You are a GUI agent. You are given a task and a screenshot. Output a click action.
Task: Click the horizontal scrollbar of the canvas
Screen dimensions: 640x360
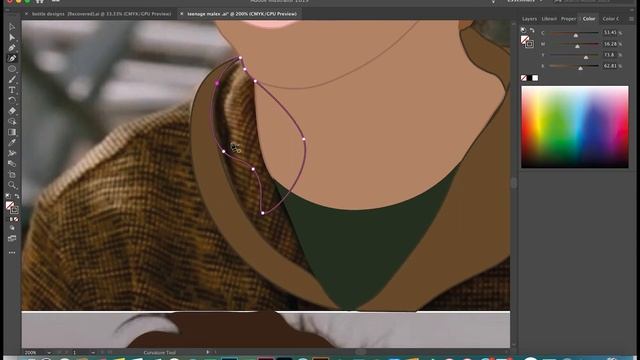click(360, 352)
